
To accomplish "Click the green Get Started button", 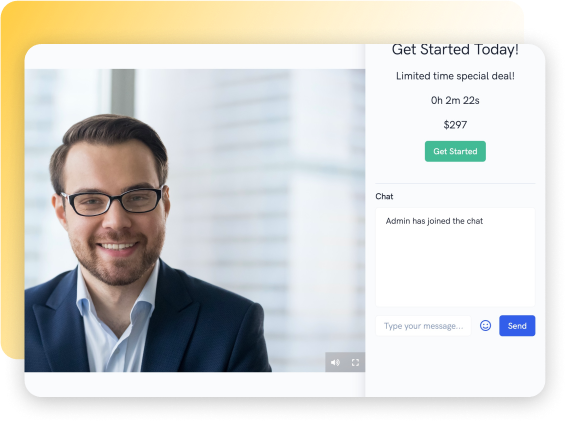I will pos(455,151).
